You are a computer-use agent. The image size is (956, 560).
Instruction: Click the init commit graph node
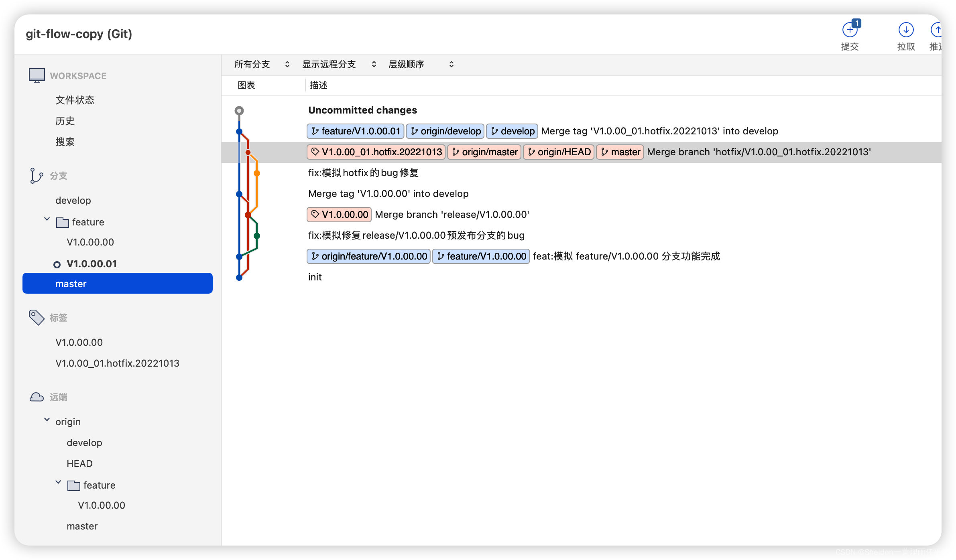tap(239, 278)
